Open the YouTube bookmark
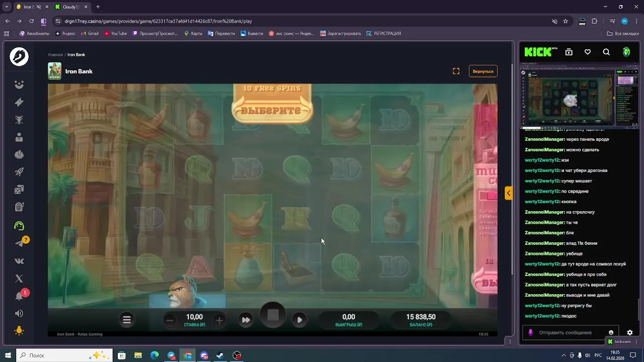Screen dimensions: 644x362 [115, 33]
